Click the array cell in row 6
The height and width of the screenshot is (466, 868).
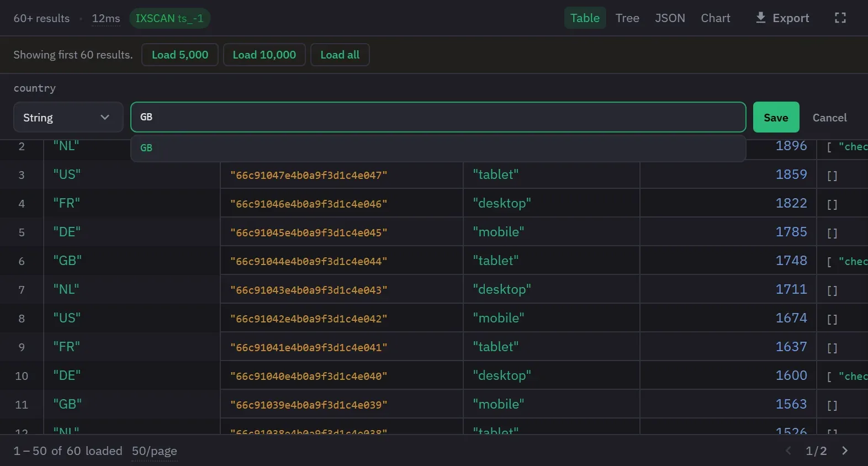pos(843,261)
